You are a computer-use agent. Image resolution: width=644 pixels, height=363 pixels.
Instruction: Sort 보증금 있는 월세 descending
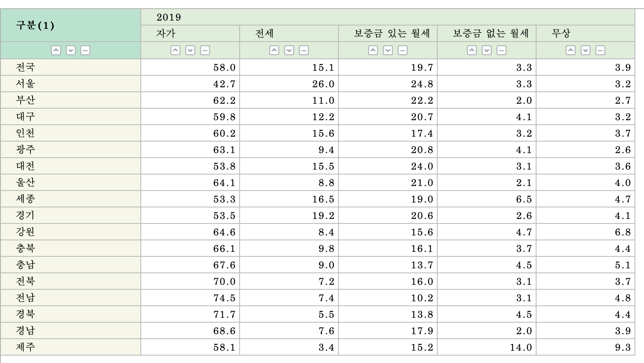(388, 50)
